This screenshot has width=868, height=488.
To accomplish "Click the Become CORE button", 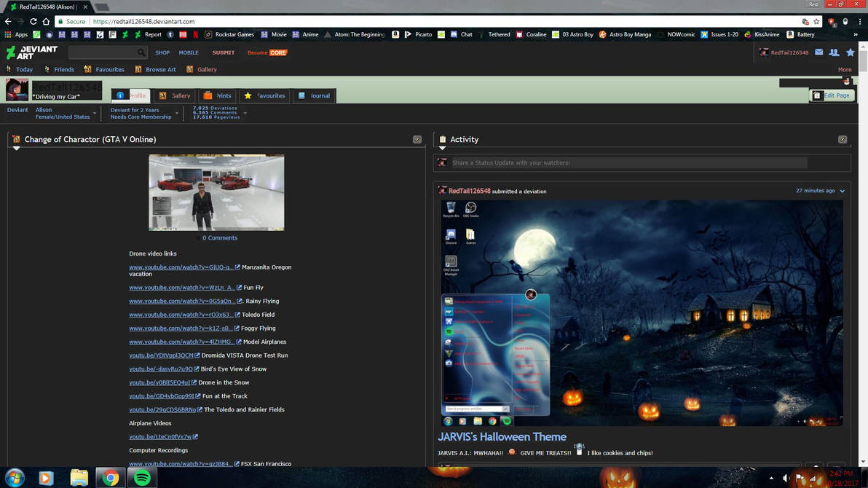I will [x=267, y=52].
